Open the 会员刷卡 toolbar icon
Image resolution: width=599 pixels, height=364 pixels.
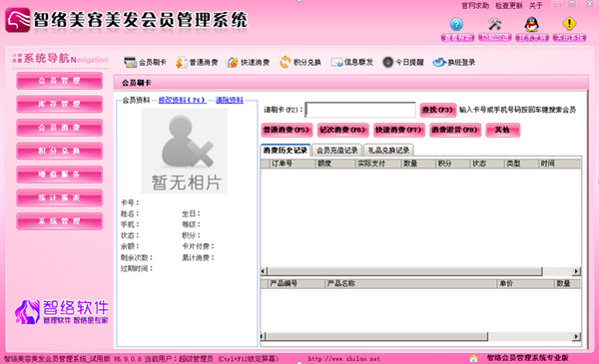click(x=130, y=62)
